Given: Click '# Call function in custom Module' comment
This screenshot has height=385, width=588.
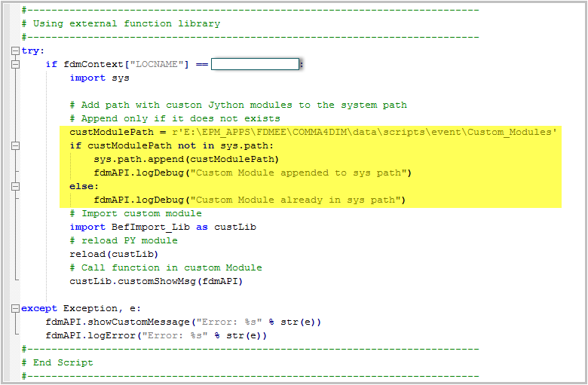Looking at the screenshot, I should click(x=166, y=267).
